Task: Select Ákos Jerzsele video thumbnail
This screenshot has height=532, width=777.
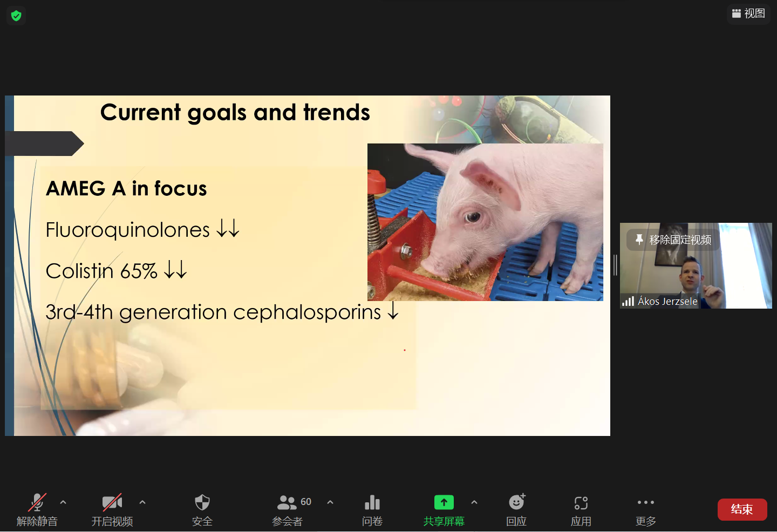Action: click(x=696, y=275)
